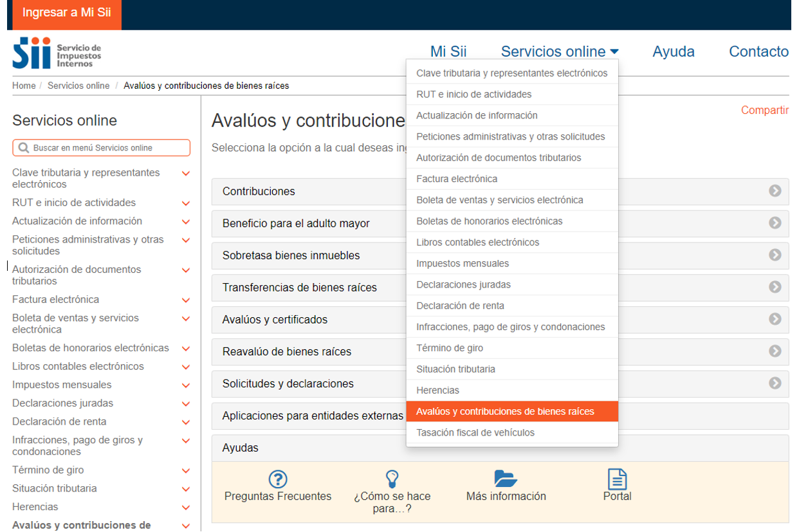Viewport: 799px width, 532px height.
Task: Select Clave tributaria y representantes electrónicos in dropdown
Action: [x=512, y=73]
